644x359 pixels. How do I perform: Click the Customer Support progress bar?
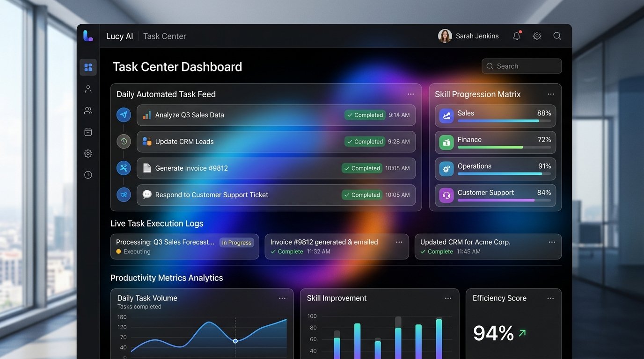pos(504,200)
